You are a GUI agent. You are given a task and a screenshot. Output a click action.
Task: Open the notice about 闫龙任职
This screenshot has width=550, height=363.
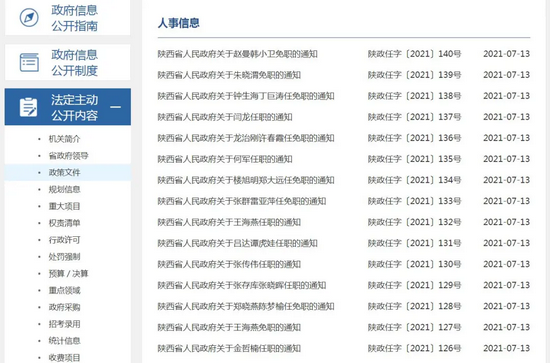(225, 117)
